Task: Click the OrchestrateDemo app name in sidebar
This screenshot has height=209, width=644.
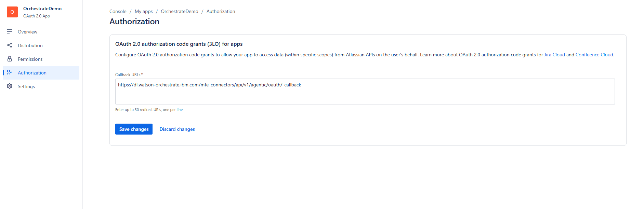Action: (x=42, y=9)
